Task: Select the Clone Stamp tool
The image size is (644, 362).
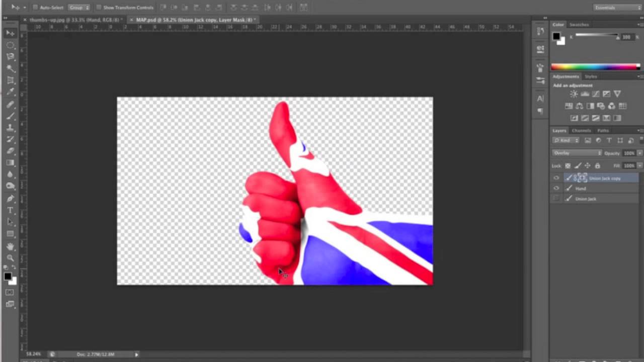Action: pyautogui.click(x=10, y=128)
